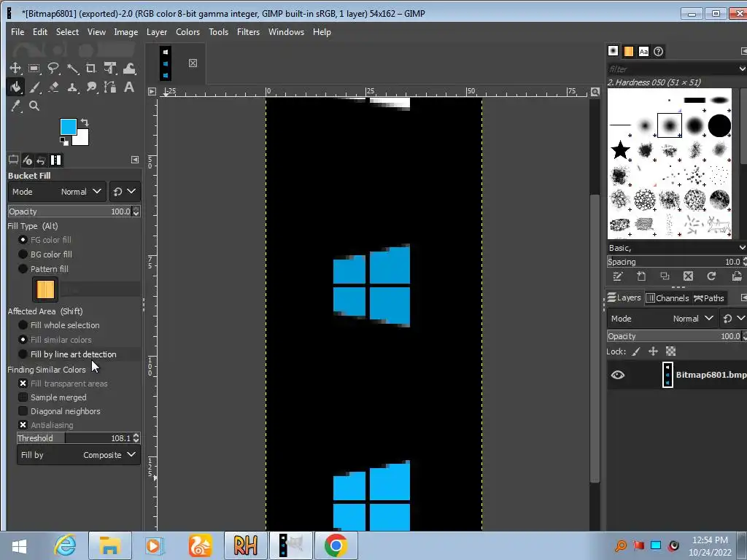
Task: Switch to the Fonts tab
Action: pos(643,52)
